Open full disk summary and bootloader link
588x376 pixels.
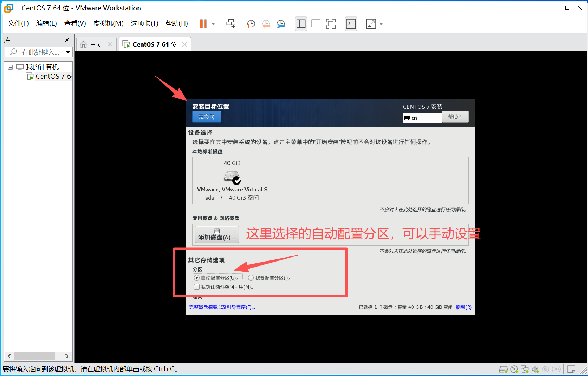[222, 307]
